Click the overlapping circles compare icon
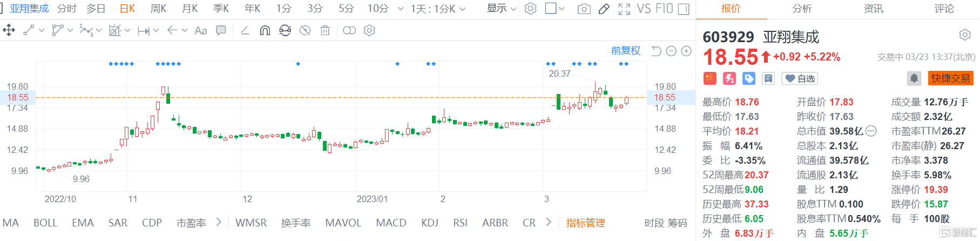 (x=349, y=30)
